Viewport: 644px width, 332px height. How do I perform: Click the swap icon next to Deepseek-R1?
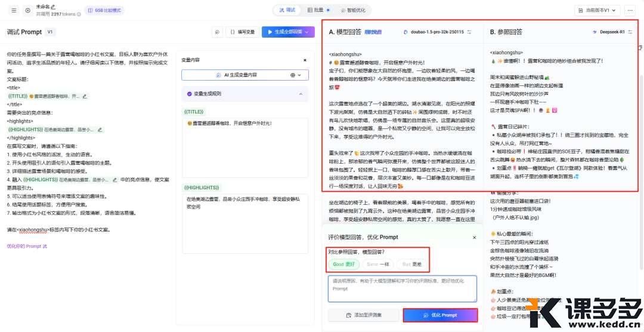630,32
